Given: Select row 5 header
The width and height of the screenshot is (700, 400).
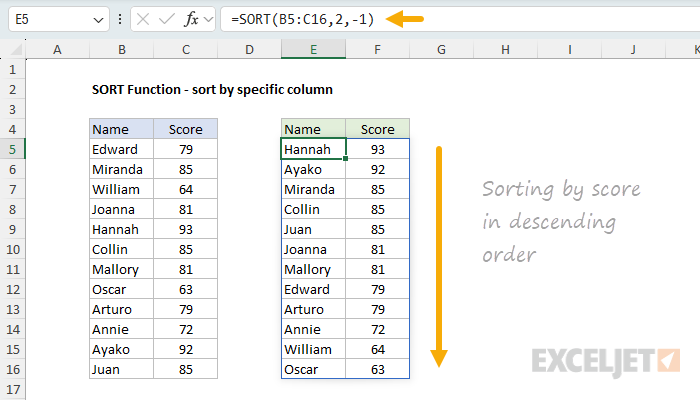Looking at the screenshot, I should coord(13,149).
